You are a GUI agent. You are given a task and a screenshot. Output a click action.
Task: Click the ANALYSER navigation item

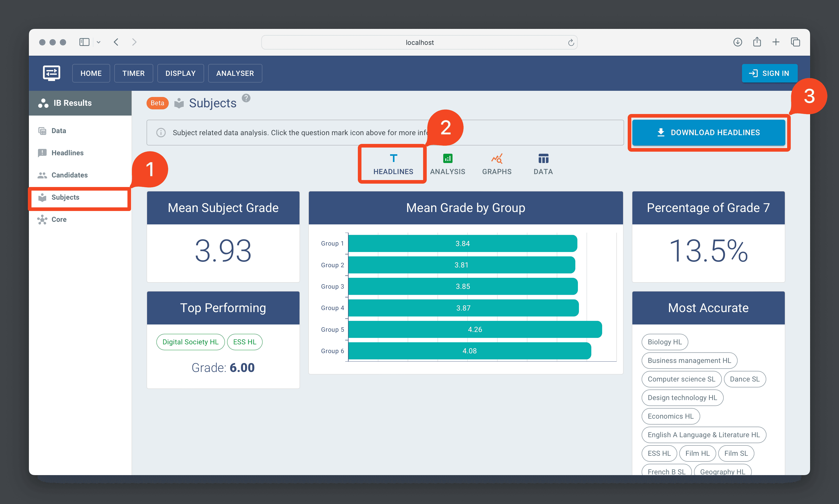(235, 73)
